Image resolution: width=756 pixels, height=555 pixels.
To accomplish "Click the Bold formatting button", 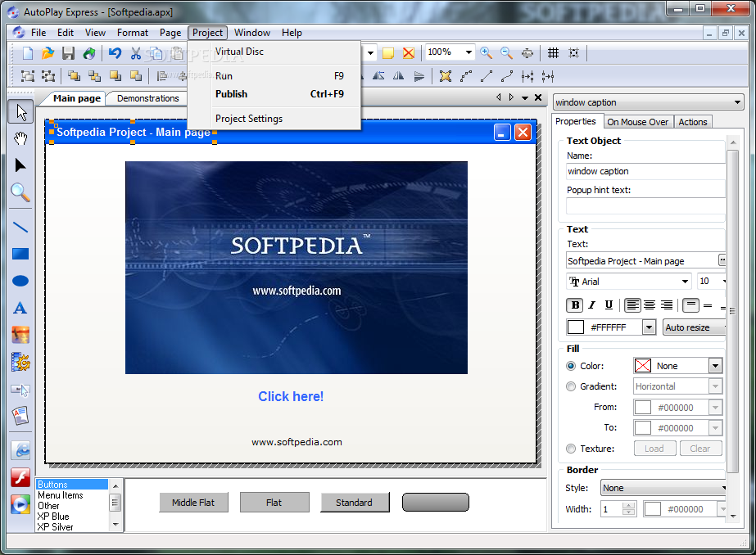I will coord(575,305).
